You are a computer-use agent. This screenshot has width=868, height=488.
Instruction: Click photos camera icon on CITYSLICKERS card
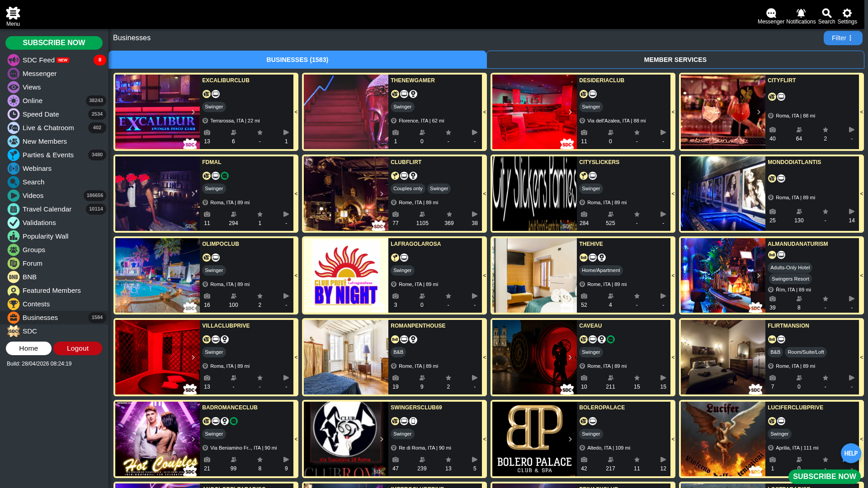(x=584, y=215)
